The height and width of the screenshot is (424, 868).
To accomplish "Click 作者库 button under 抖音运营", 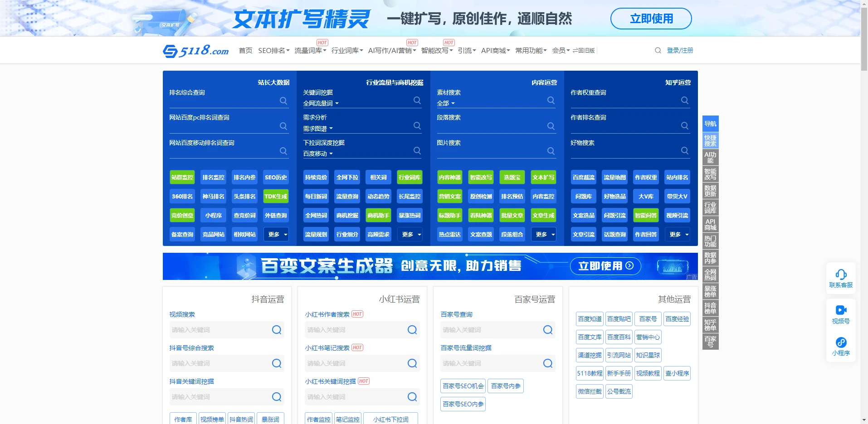I will 183,419.
